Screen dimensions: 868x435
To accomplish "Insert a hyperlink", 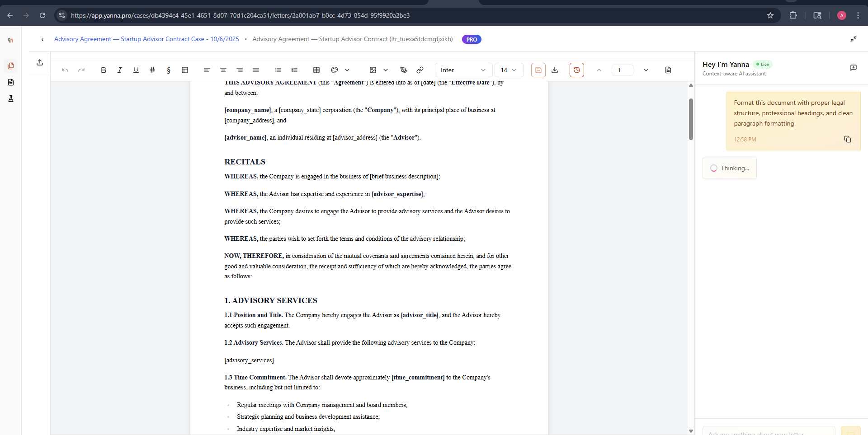I will tap(420, 70).
